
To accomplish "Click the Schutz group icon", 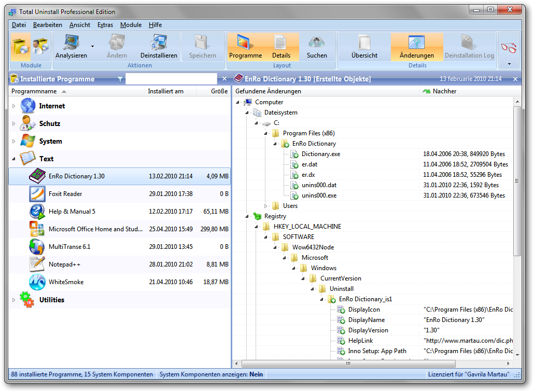I will (27, 123).
